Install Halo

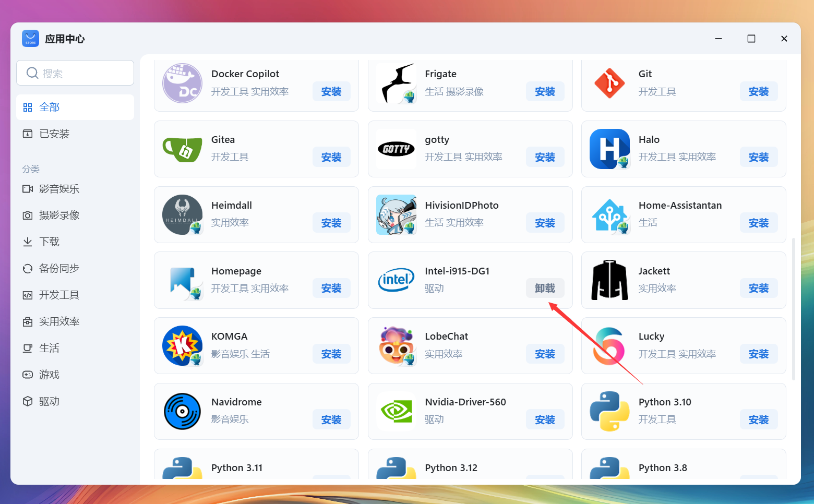(x=759, y=157)
